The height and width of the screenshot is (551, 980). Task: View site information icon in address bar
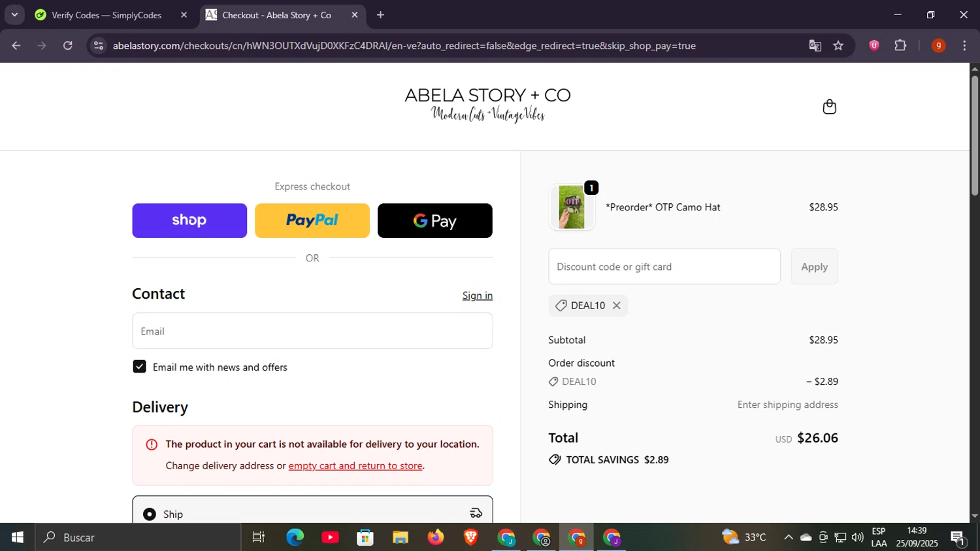coord(99,46)
